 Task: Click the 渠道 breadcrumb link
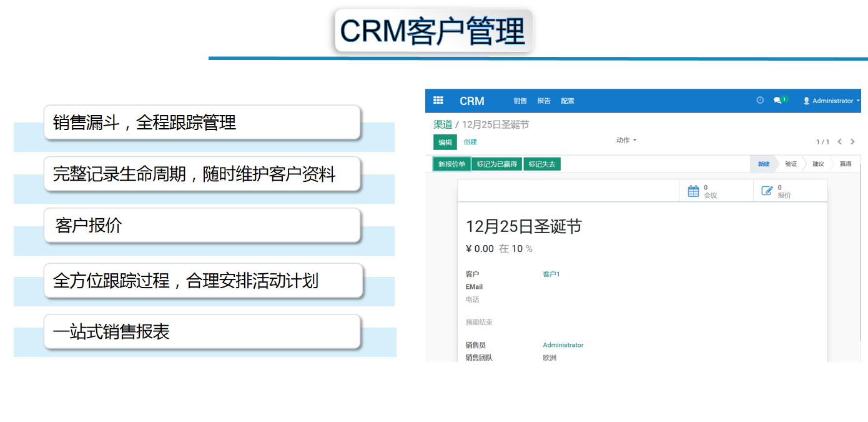[x=443, y=124]
